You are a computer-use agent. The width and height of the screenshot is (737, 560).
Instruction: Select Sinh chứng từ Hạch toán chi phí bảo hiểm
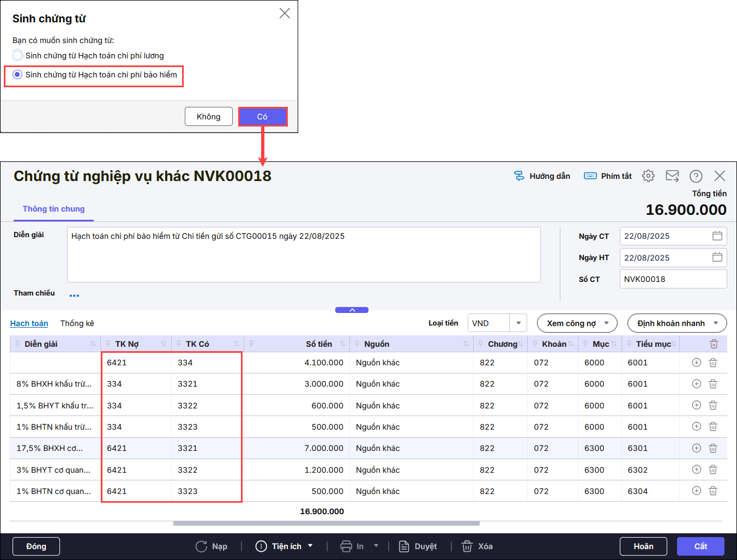click(x=18, y=75)
